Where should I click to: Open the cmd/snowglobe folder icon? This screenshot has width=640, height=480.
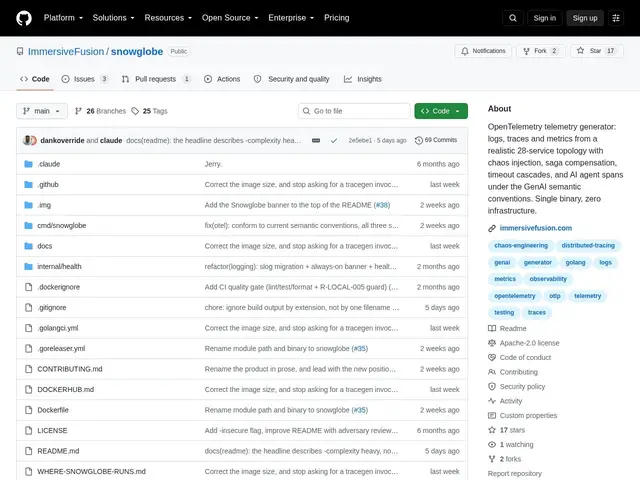[28, 226]
